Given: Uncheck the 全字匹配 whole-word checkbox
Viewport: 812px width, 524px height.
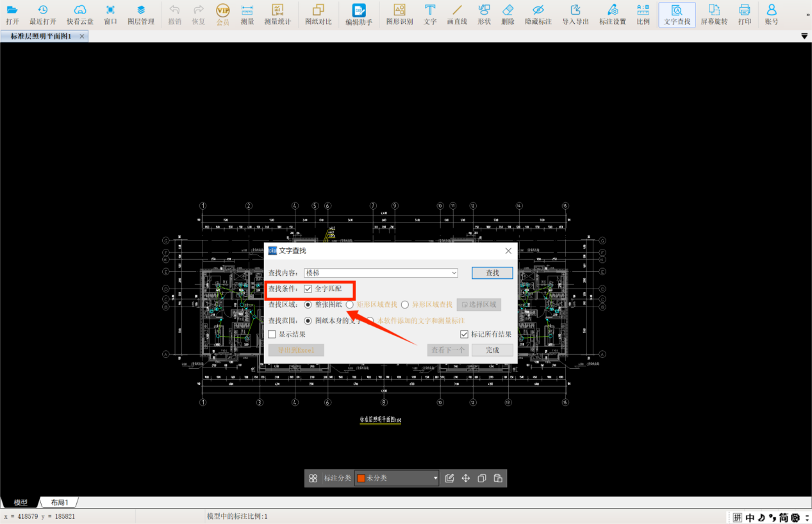Looking at the screenshot, I should (308, 289).
